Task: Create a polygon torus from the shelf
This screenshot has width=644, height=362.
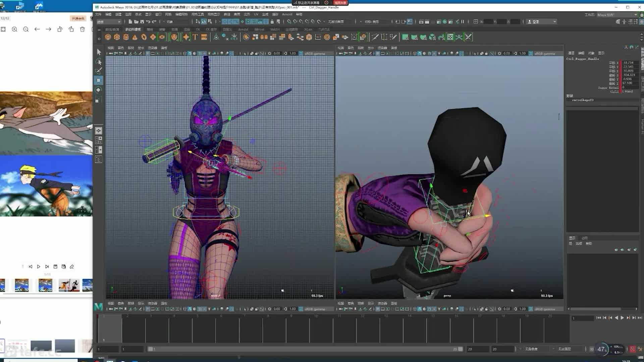Action: [x=144, y=37]
